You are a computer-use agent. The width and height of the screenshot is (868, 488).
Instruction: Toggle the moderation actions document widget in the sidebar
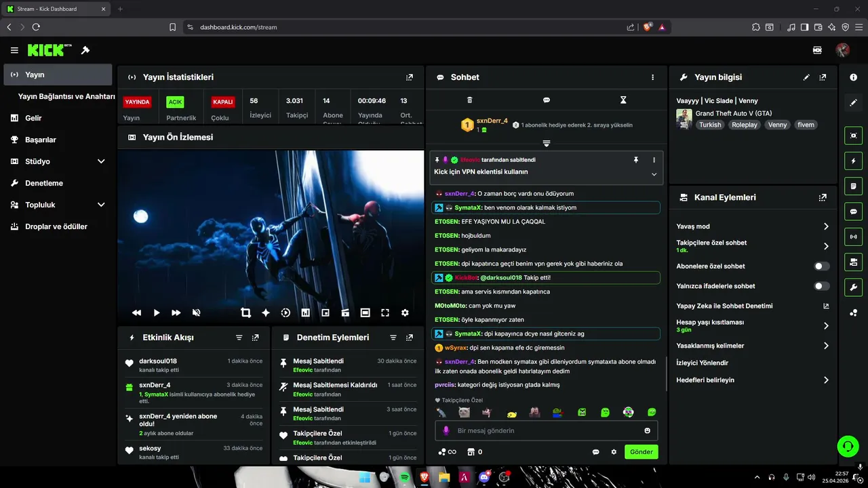coord(854,186)
